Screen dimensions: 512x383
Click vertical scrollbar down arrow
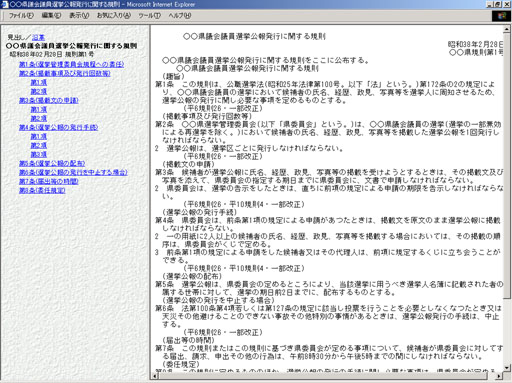coord(507,368)
